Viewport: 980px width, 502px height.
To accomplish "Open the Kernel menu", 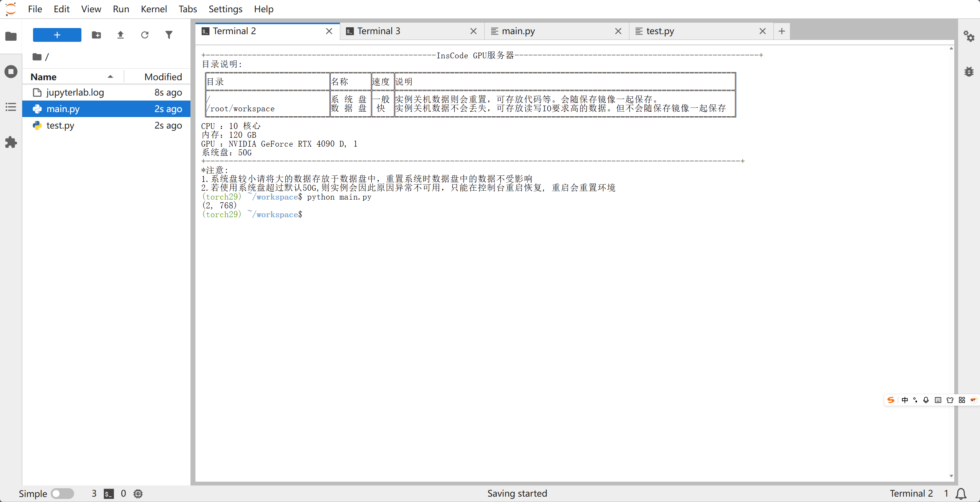I will click(154, 9).
